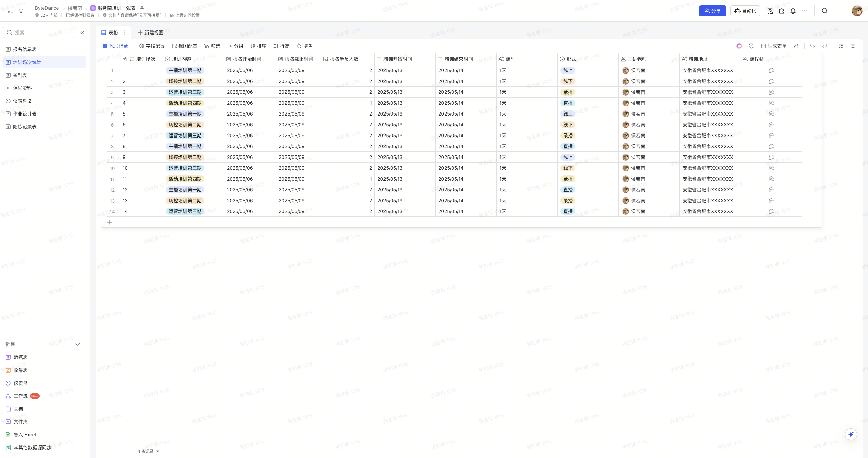Open the floating AI assistant sparkle button
The width and height of the screenshot is (868, 458).
click(x=851, y=434)
